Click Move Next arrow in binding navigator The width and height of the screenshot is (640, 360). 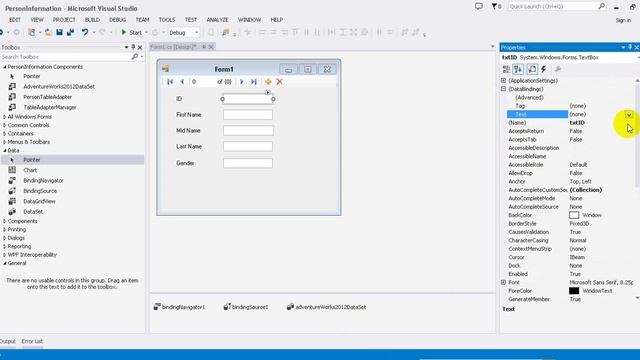242,82
